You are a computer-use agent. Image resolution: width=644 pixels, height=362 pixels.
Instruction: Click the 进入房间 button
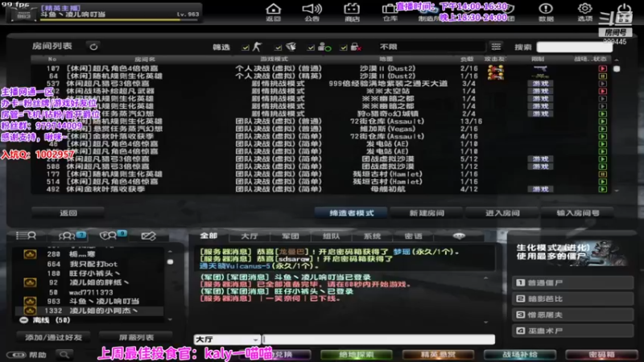point(502,212)
